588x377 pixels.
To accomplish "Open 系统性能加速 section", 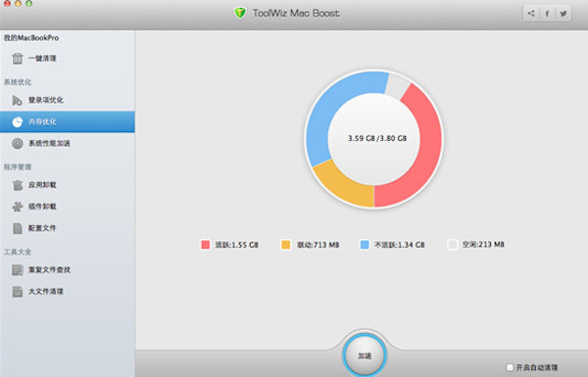I will (68, 143).
